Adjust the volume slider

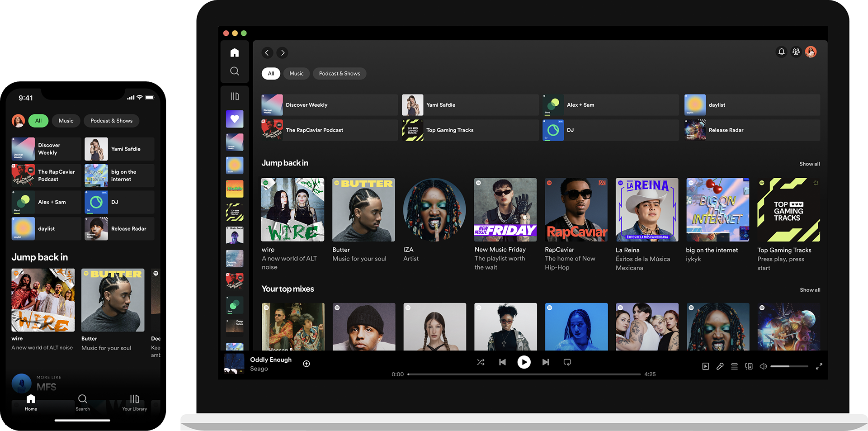tap(789, 366)
